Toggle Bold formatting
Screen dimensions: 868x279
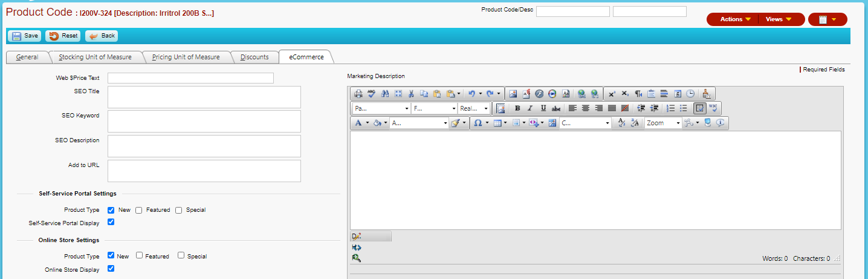coord(517,108)
